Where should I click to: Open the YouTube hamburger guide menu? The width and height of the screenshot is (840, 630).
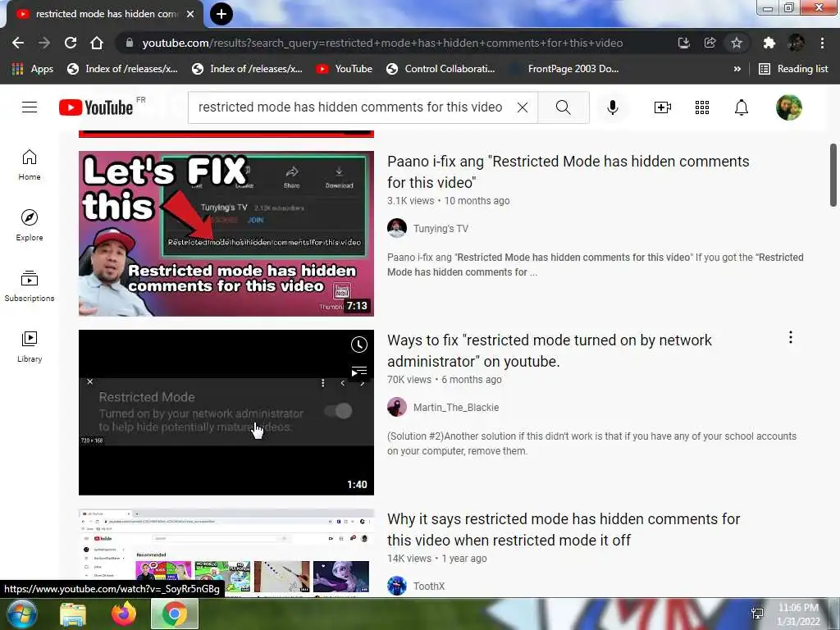(30, 107)
